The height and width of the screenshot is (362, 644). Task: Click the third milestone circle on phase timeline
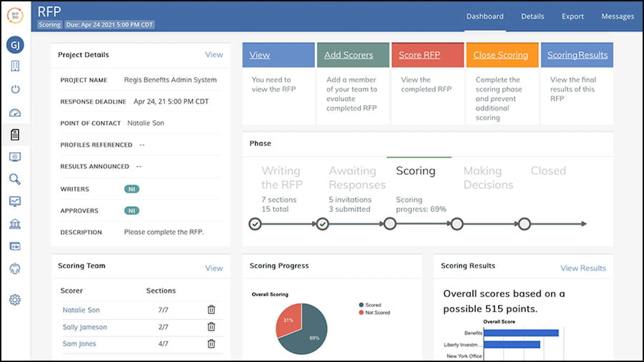pyautogui.click(x=389, y=224)
